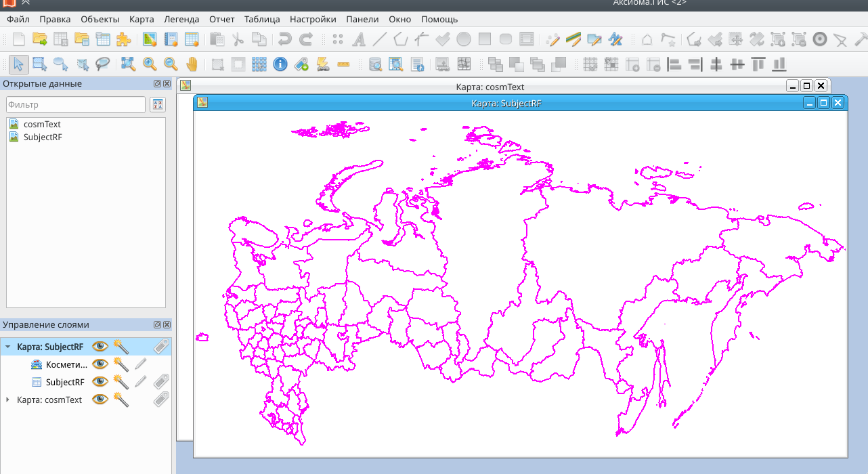Click the distance measurement ruler icon

tap(343, 64)
